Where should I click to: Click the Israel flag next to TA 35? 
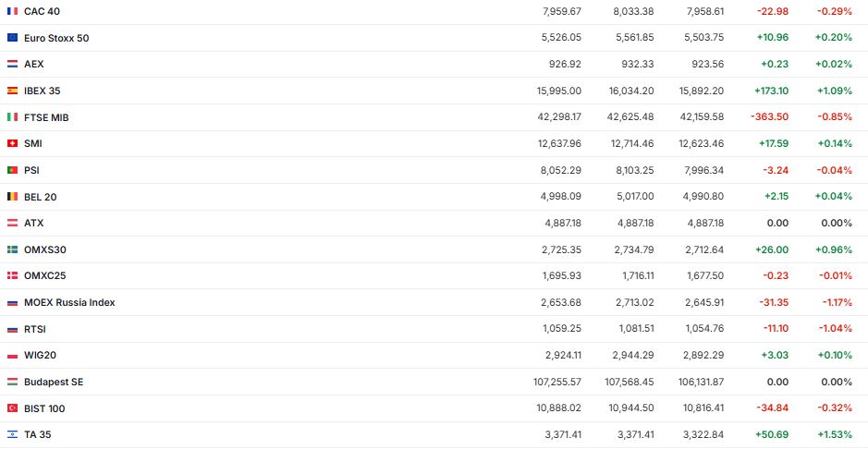pos(12,434)
